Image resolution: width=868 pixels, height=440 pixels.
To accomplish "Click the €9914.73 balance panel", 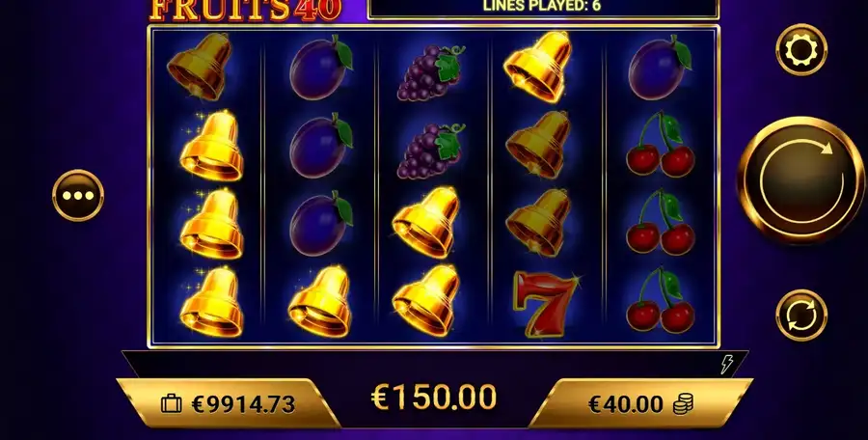I will 228,403.
